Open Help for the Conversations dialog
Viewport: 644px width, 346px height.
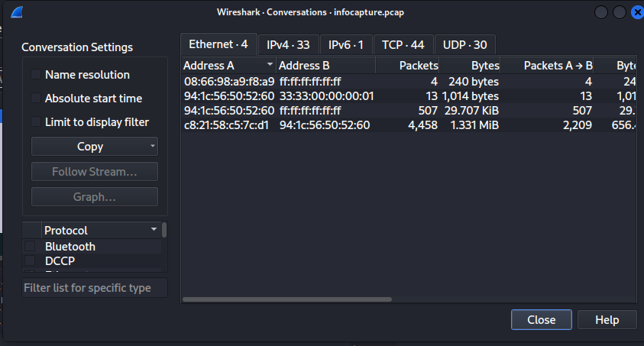tap(607, 320)
